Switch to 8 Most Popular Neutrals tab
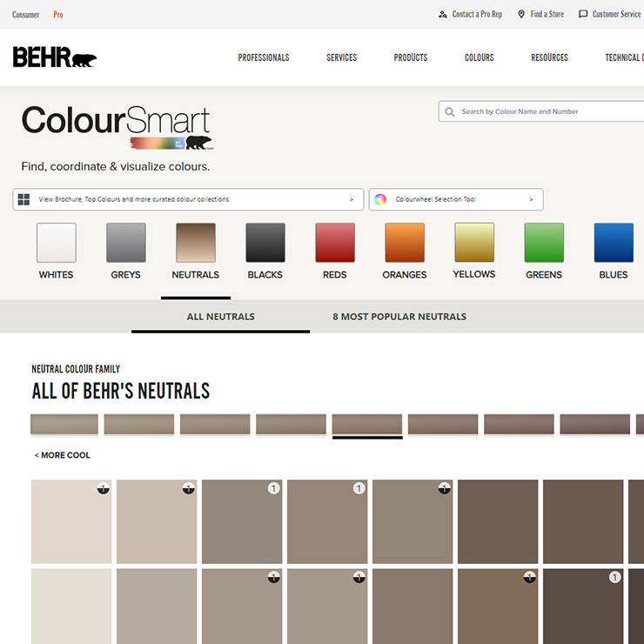Viewport: 644px width, 644px height. (399, 317)
